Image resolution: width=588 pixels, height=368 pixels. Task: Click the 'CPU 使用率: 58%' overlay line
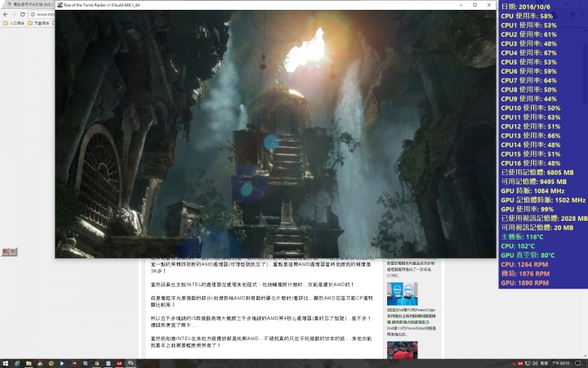click(x=527, y=16)
